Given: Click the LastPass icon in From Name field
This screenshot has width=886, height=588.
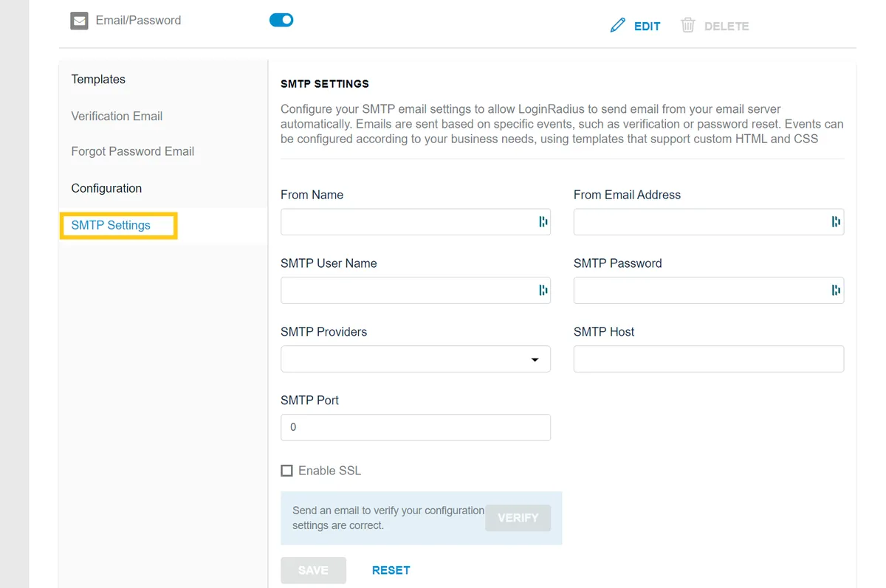Looking at the screenshot, I should pos(543,221).
